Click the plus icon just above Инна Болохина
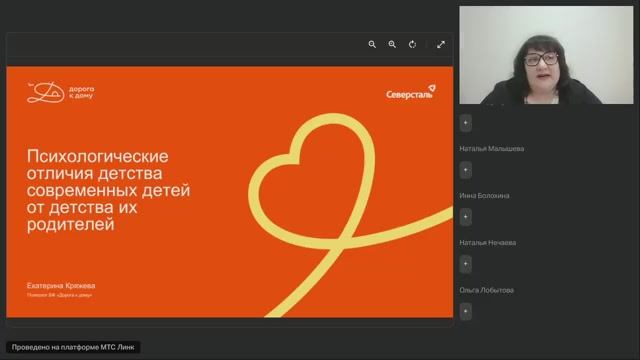The width and height of the screenshot is (640, 360). 466,170
